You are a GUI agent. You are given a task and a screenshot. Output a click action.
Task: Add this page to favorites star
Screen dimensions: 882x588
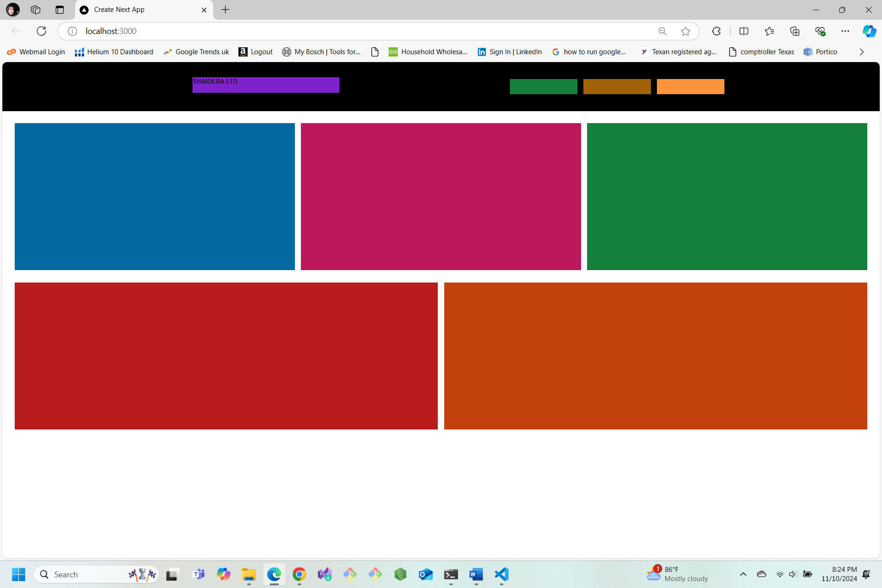(685, 31)
